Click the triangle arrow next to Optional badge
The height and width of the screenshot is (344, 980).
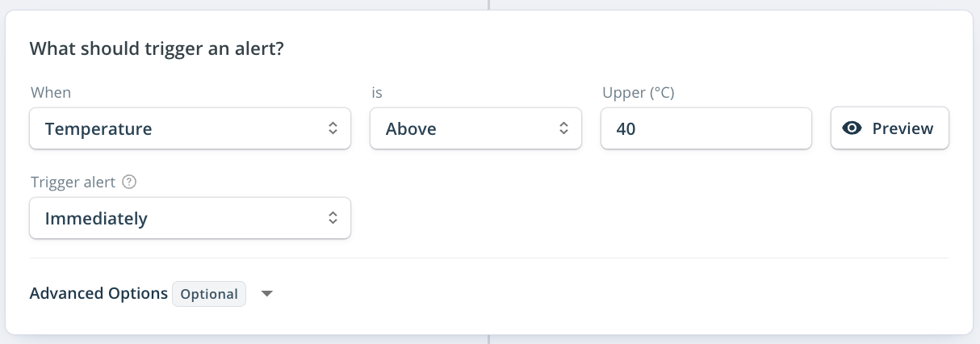267,294
